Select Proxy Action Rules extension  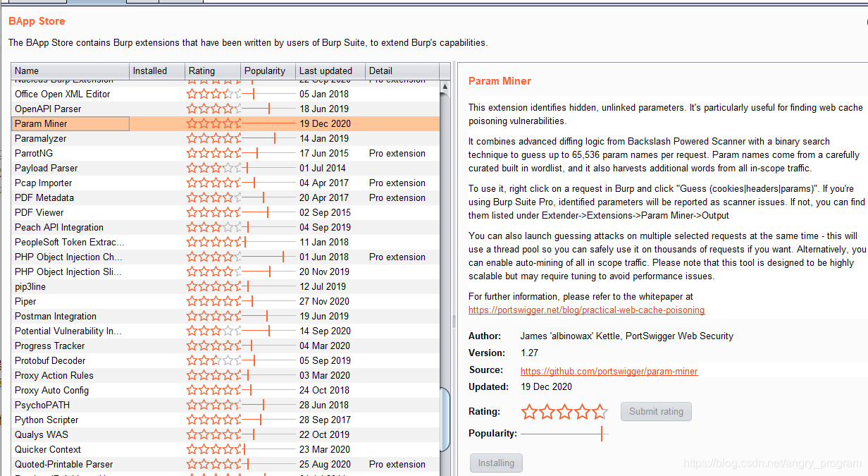click(225, 375)
